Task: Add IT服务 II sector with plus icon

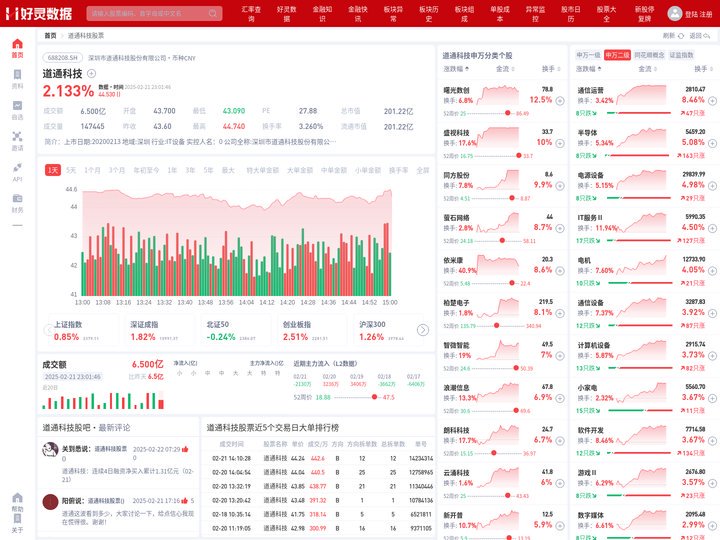Action: 712,228
